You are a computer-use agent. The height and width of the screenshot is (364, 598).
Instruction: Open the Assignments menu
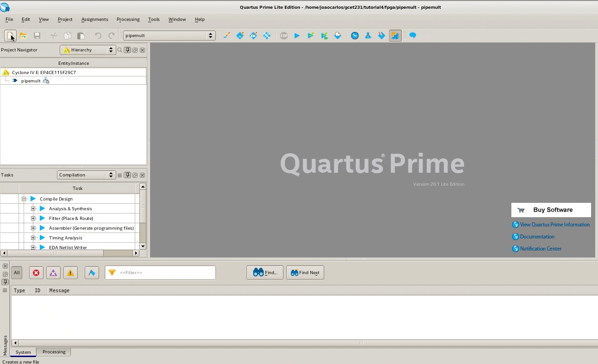(94, 19)
